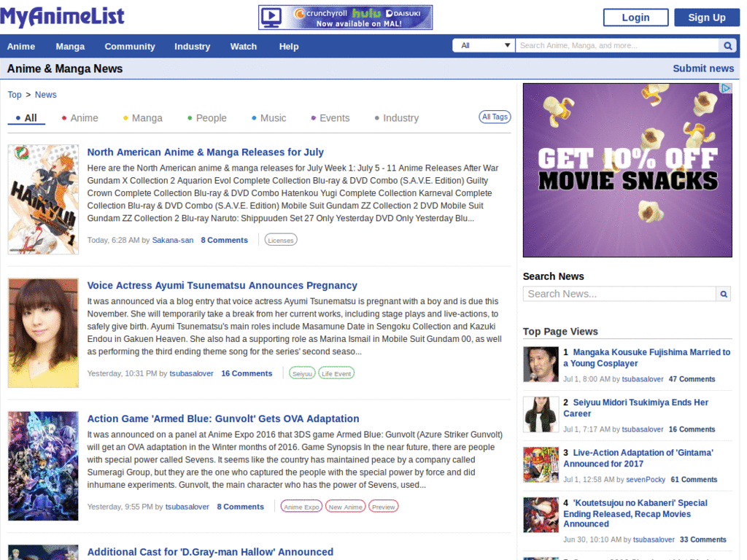Open the Community menu

(130, 47)
